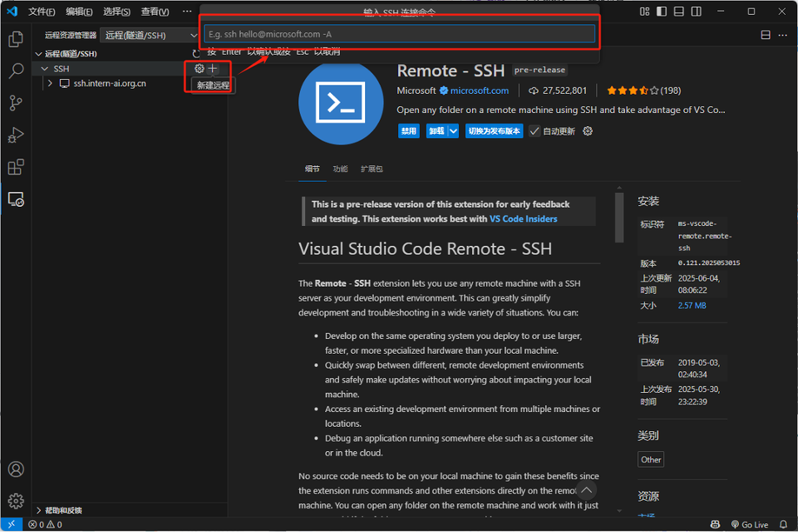The width and height of the screenshot is (798, 532).
Task: Open the remote type dropdown 远程(隧道/SSH)
Action: tap(150, 35)
